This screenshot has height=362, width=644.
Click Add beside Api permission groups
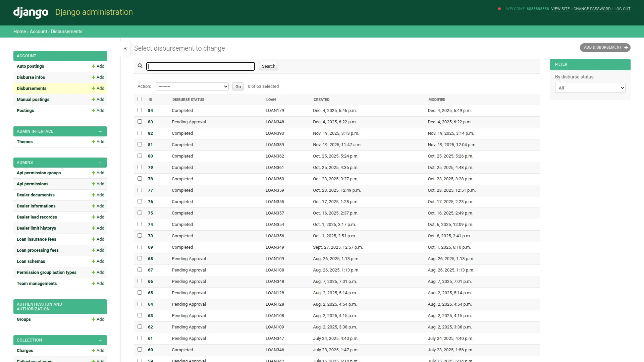point(98,173)
